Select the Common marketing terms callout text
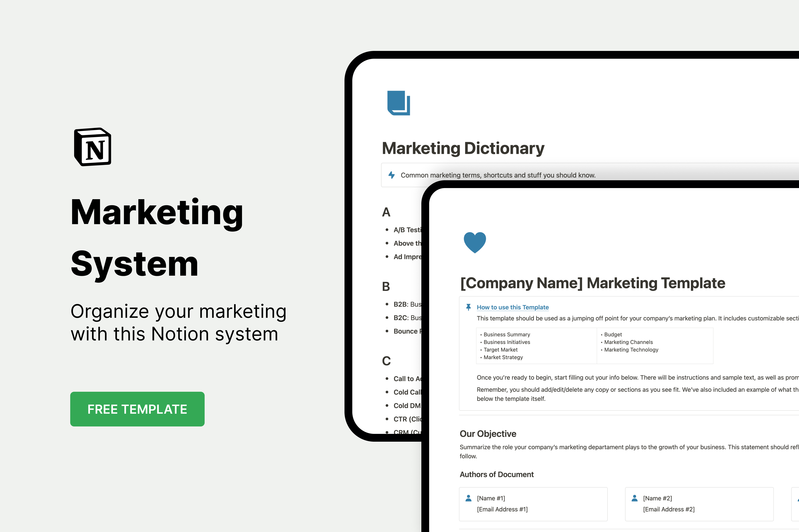Screen dimensions: 799x532 tap(498, 175)
